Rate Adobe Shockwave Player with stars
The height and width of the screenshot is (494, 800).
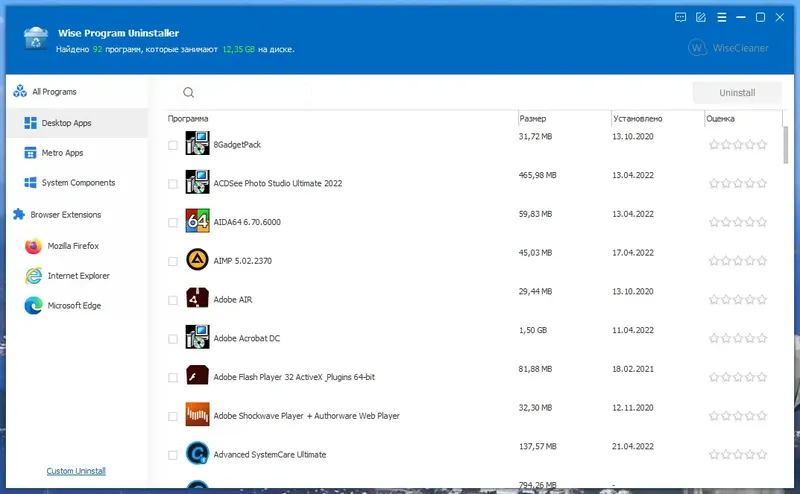[x=738, y=416]
